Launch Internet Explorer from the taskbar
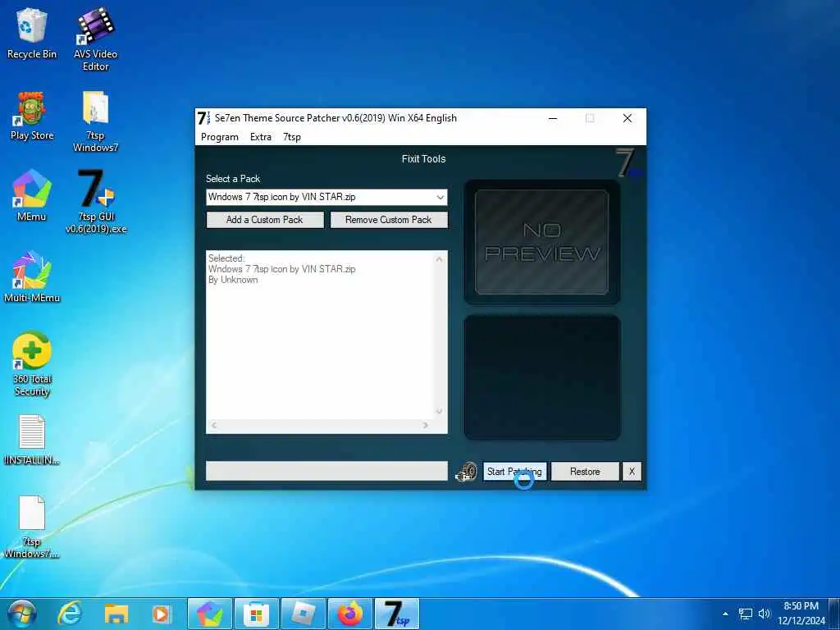The image size is (840, 630). click(69, 614)
